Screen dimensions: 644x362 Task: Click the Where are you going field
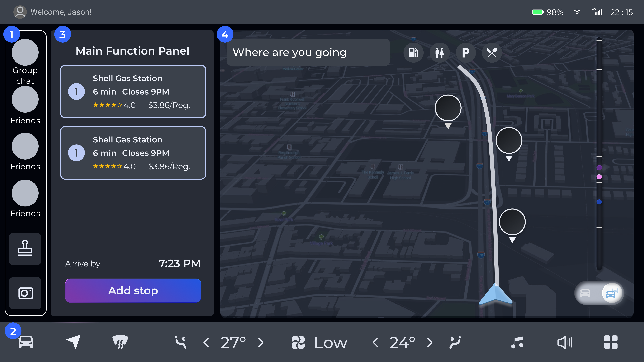308,52
